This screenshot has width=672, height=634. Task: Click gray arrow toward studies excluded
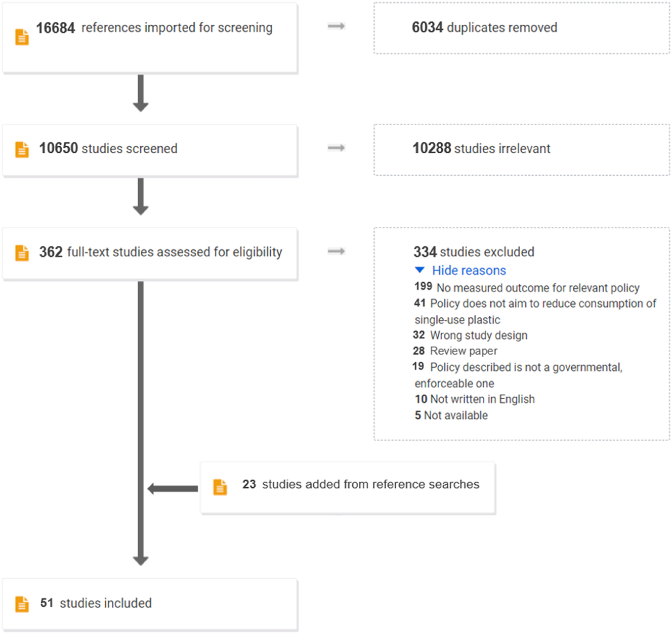click(336, 251)
